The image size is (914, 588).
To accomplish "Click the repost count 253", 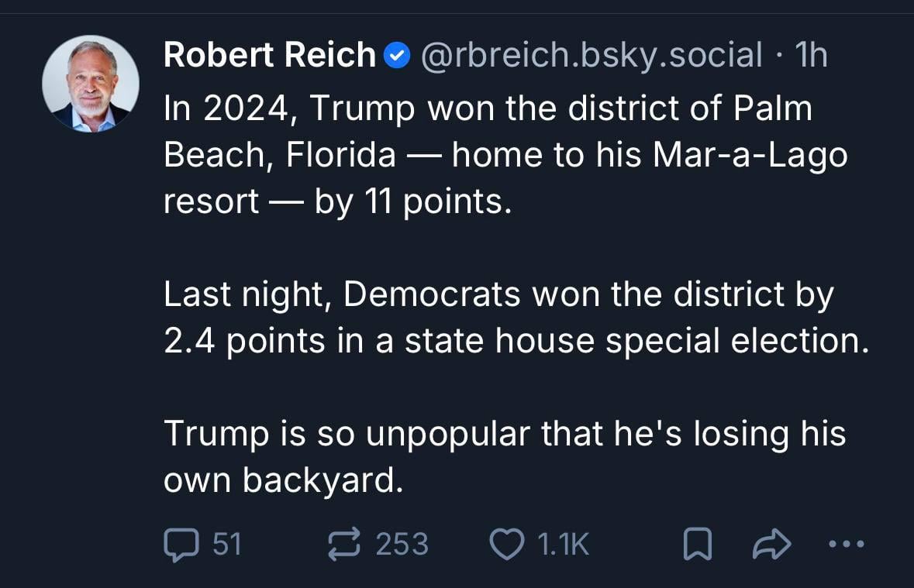I will pyautogui.click(x=402, y=544).
